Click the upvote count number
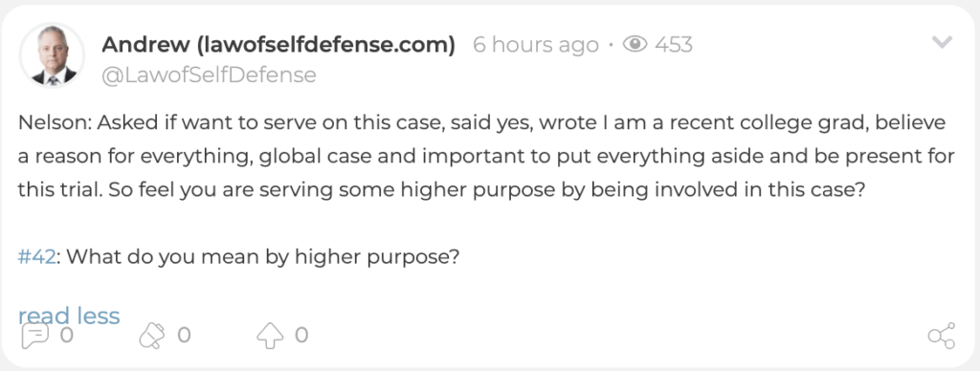 coord(301,336)
